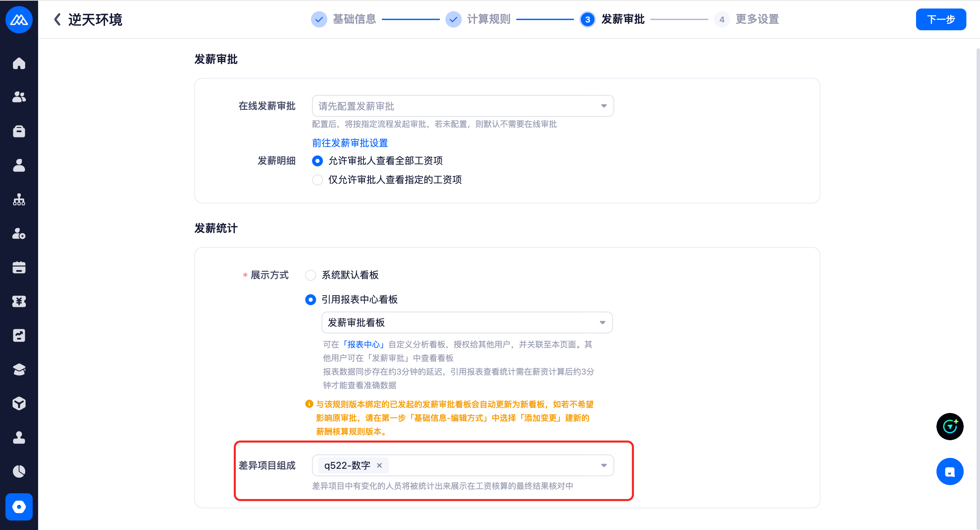
Task: Select 仅允许审批人查看指定的工资项 radio option
Action: coord(317,180)
